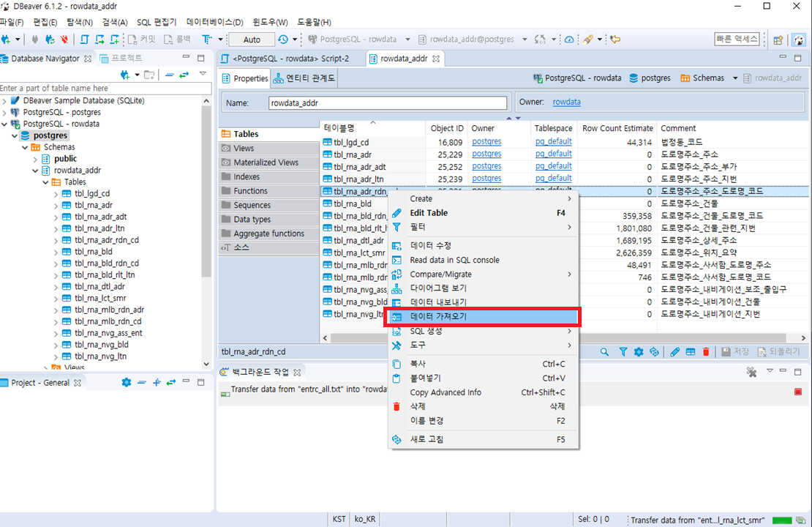Click the new folder icon in Database Navigator
Viewport: 812px width, 527px height.
point(149,75)
